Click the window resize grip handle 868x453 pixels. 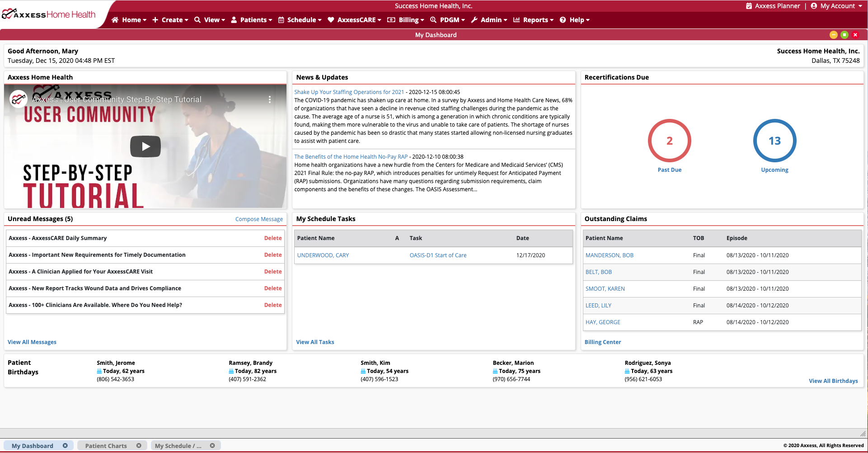pos(863,434)
